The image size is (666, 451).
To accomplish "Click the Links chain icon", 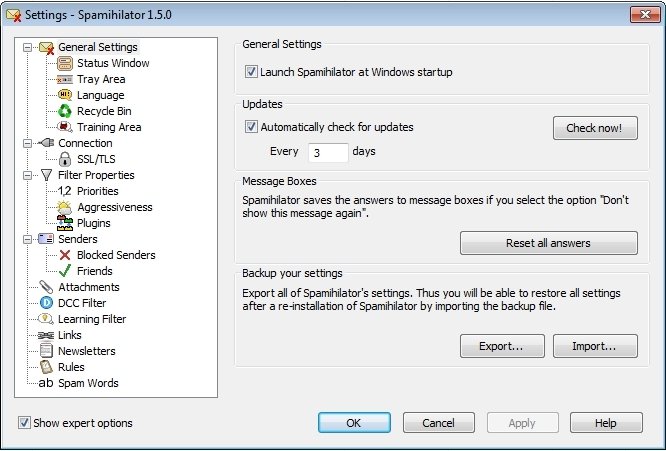I will (46, 335).
